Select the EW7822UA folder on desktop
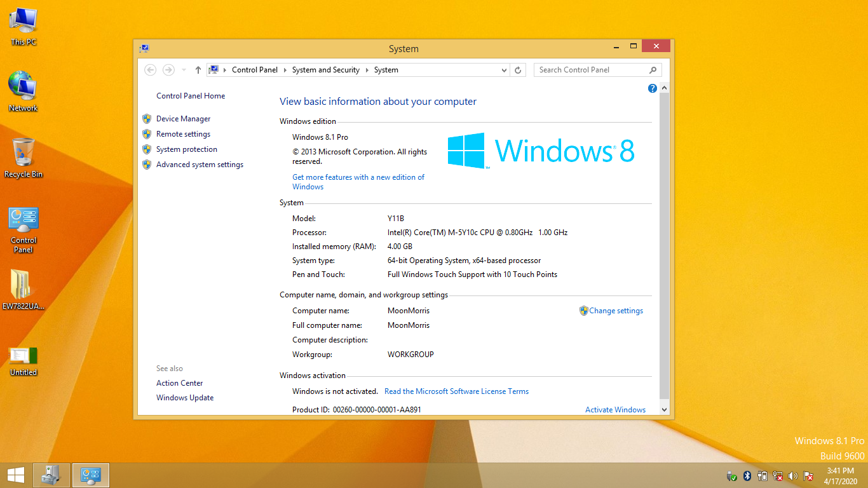 pos(24,290)
